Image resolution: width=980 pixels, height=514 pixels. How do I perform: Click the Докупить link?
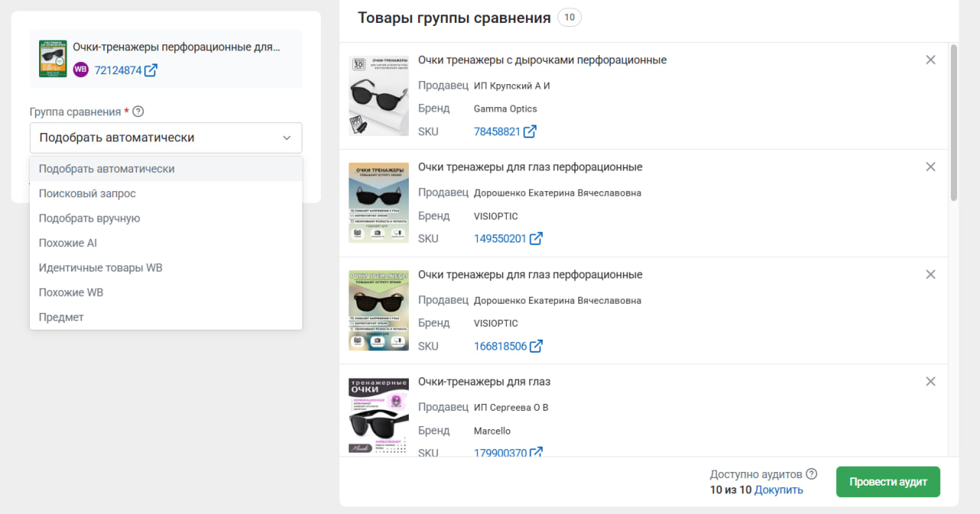(779, 490)
